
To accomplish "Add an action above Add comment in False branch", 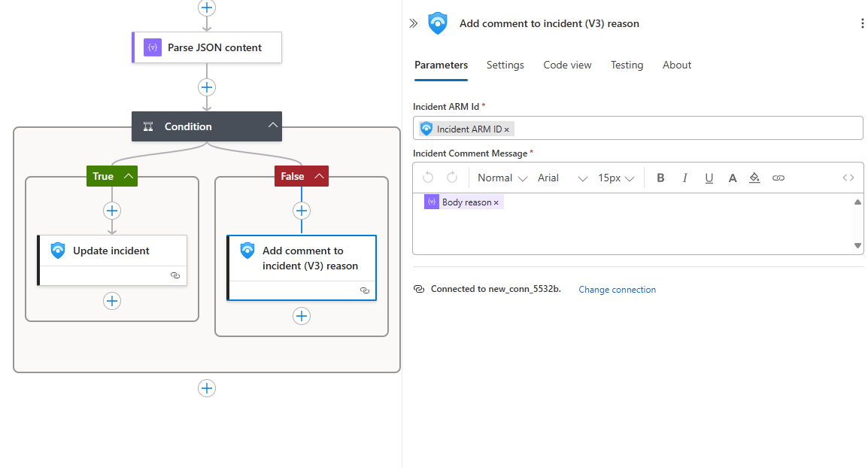I will click(x=301, y=211).
